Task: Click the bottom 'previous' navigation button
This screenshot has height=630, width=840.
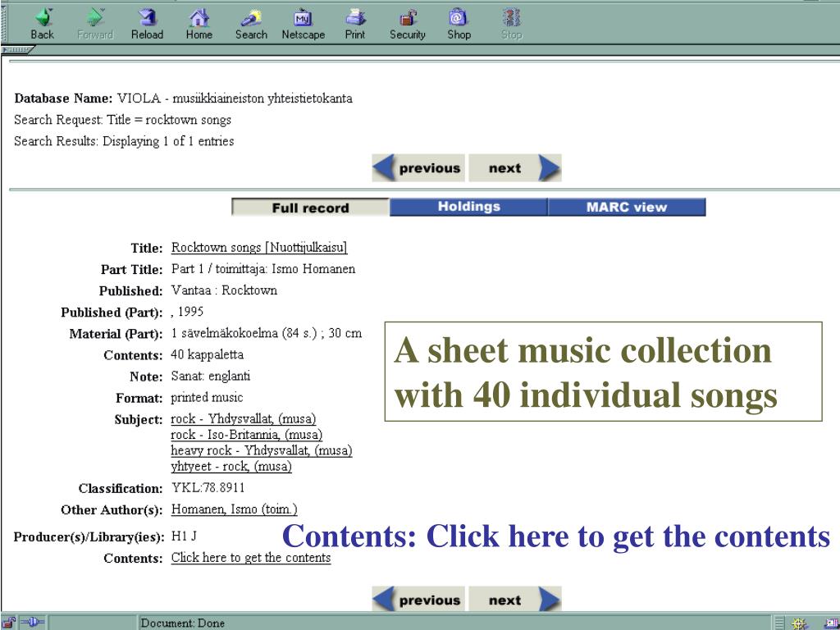Action: coord(418,600)
